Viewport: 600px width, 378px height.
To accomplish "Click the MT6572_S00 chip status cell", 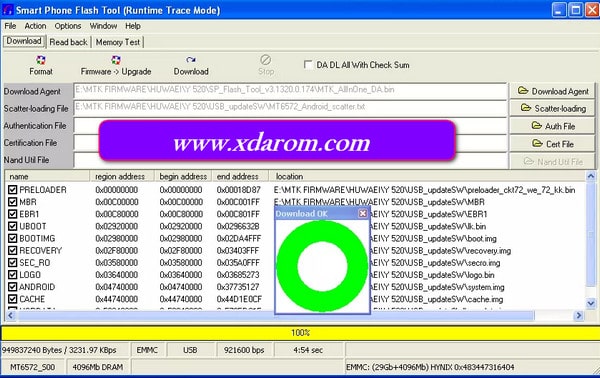I will 33,367.
